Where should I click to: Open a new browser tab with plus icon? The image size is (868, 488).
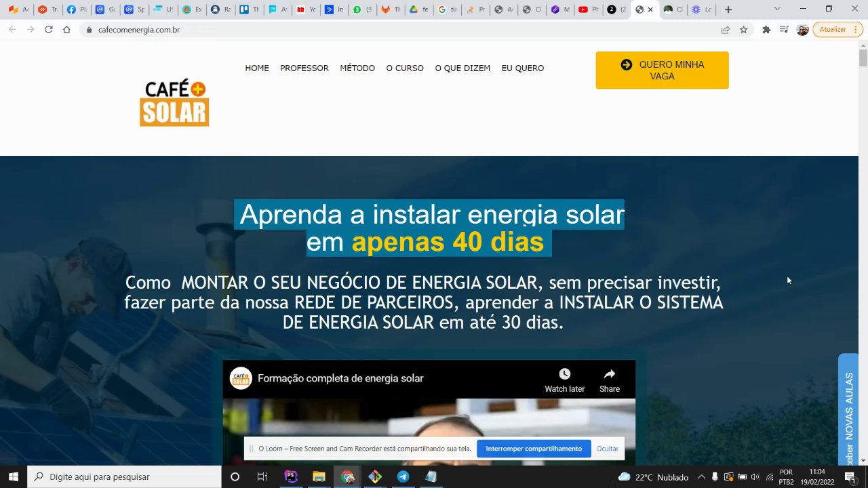728,9
